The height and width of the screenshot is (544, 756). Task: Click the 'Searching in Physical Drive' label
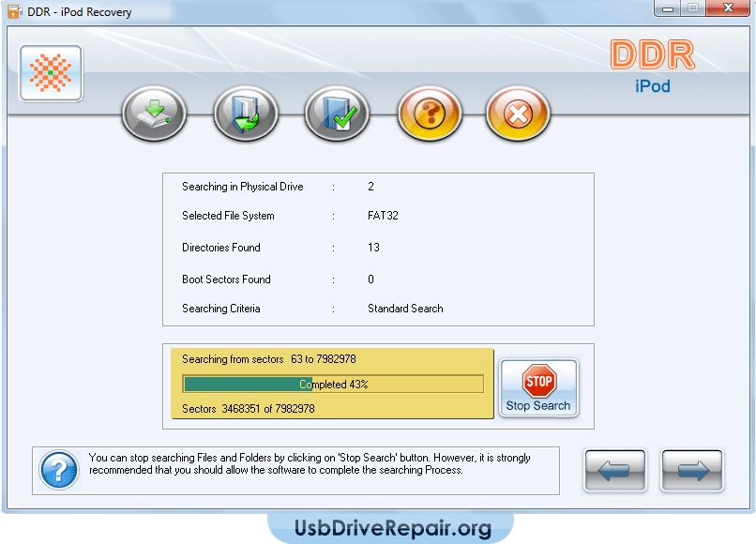pyautogui.click(x=243, y=187)
